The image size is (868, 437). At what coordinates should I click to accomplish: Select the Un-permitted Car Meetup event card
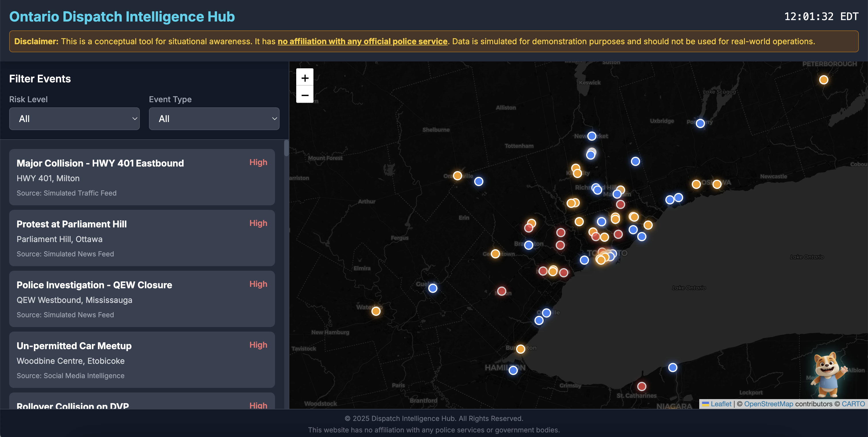pos(142,359)
